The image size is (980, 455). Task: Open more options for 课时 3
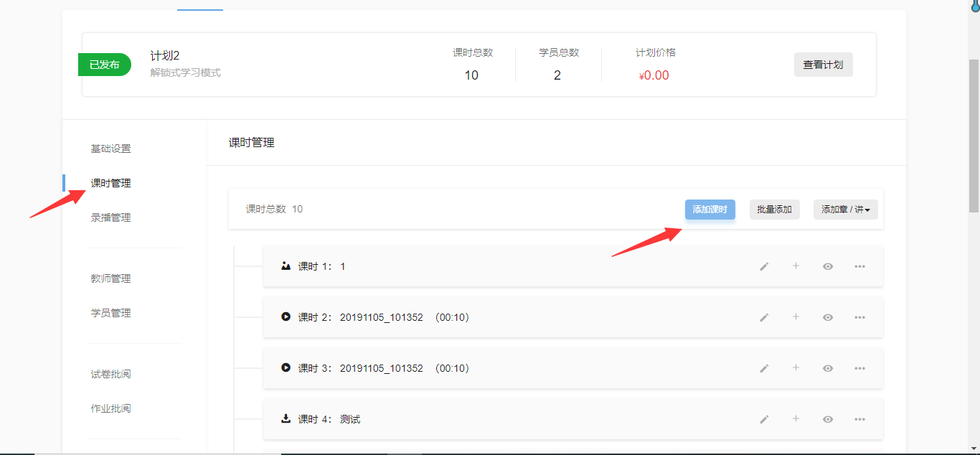coord(859,368)
